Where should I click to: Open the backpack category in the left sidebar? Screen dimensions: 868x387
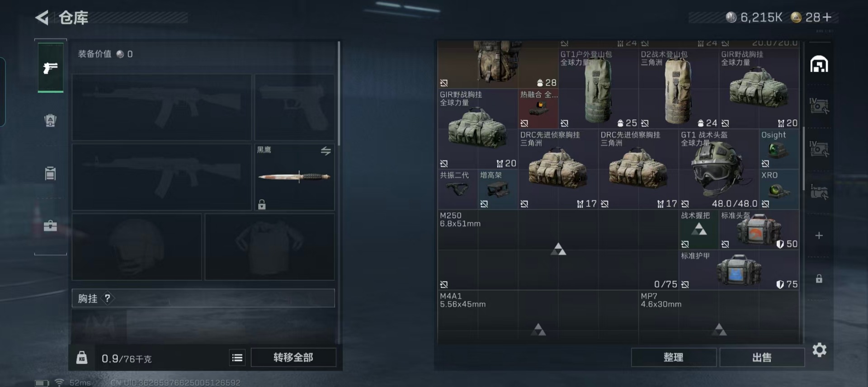pos(50,121)
